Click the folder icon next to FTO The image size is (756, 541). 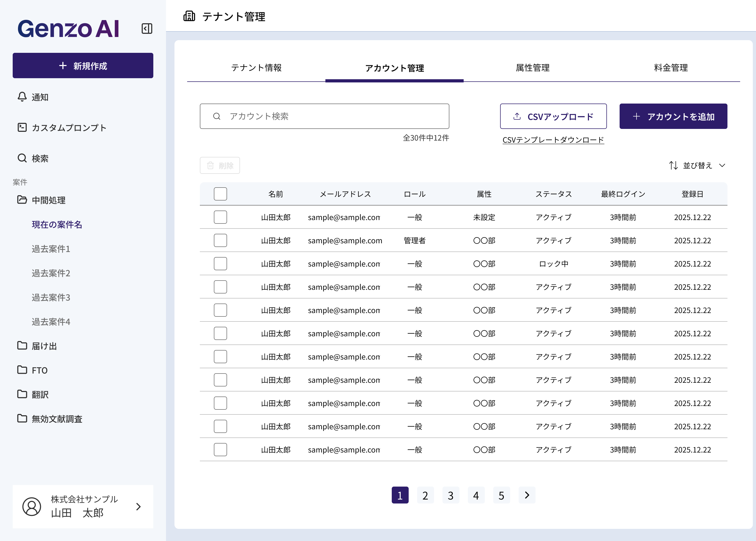(x=22, y=370)
